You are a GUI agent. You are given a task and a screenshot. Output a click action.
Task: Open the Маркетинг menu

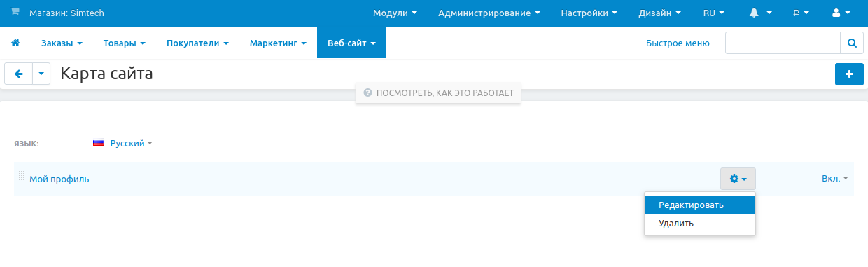coord(278,43)
